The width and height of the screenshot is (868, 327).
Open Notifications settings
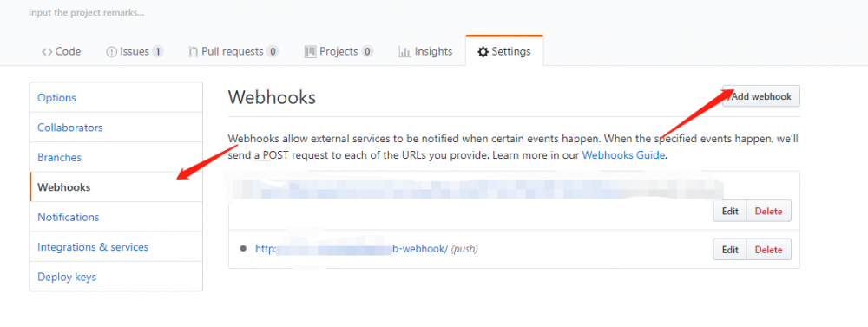pyautogui.click(x=116, y=217)
